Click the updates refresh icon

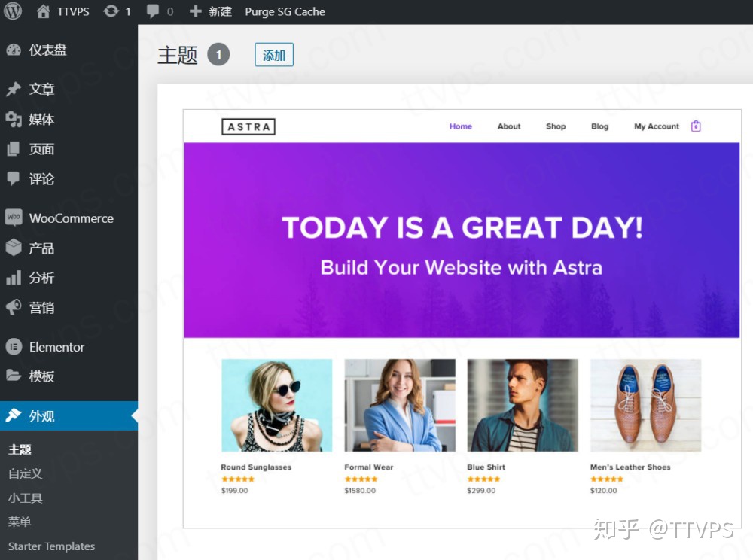tap(111, 11)
